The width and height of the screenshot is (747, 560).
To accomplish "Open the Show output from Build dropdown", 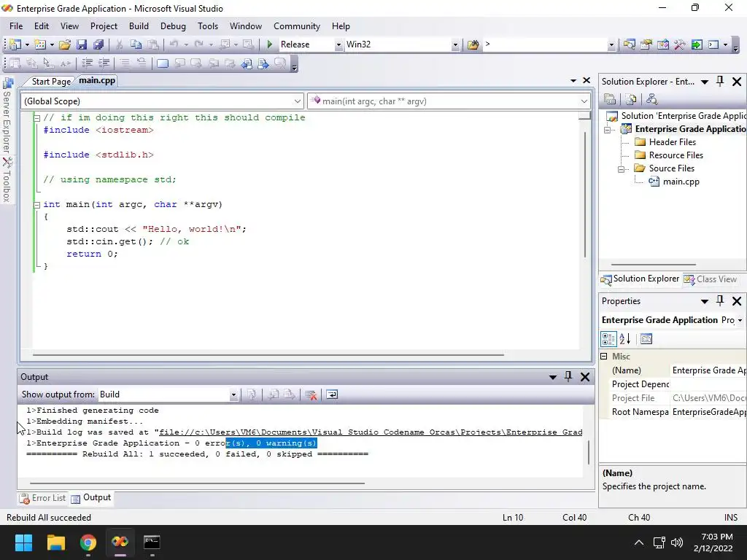I will [x=233, y=394].
